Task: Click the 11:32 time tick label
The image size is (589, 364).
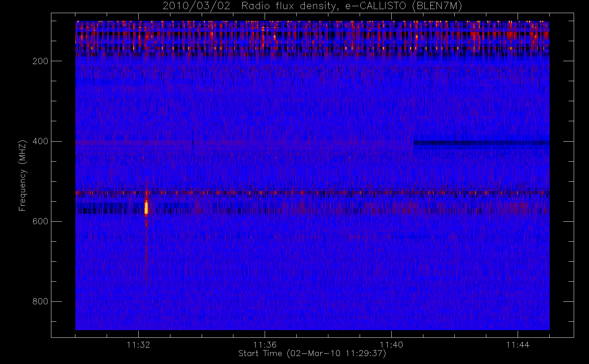Action: [x=138, y=345]
